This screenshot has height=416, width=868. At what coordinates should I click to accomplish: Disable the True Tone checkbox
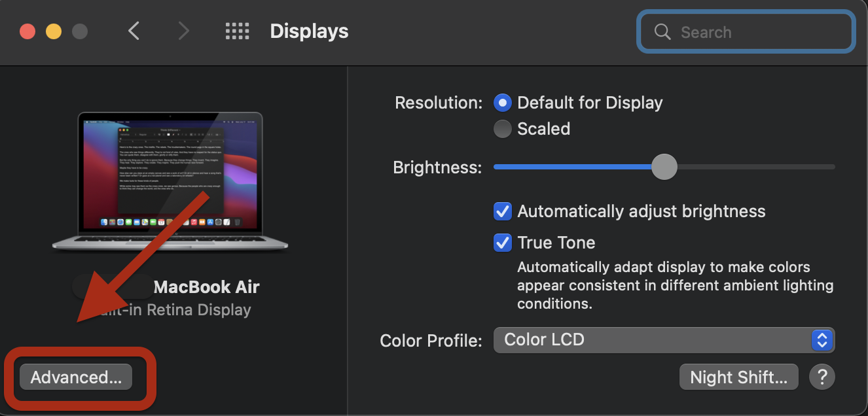[503, 243]
